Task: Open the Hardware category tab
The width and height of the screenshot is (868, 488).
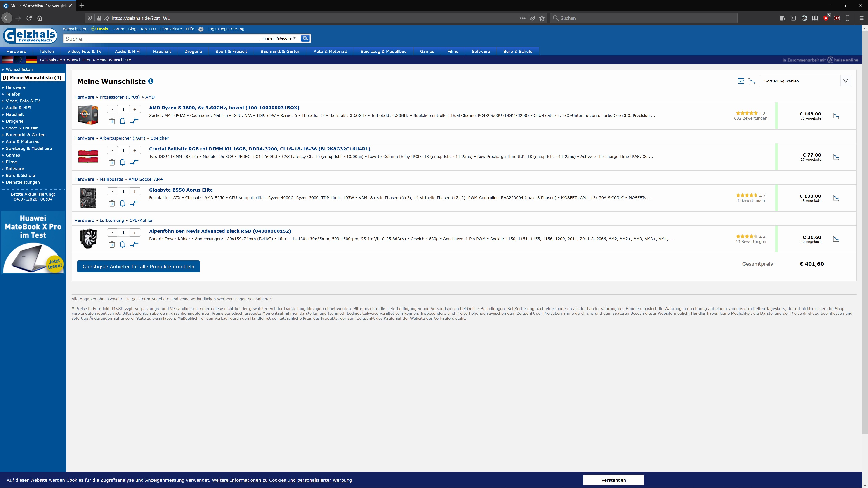Action: coord(16,52)
